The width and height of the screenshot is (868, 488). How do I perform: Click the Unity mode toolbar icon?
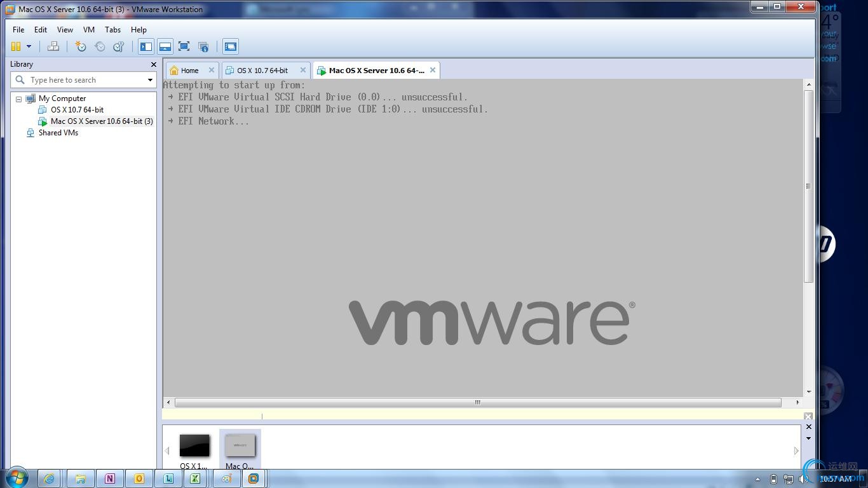coord(203,46)
